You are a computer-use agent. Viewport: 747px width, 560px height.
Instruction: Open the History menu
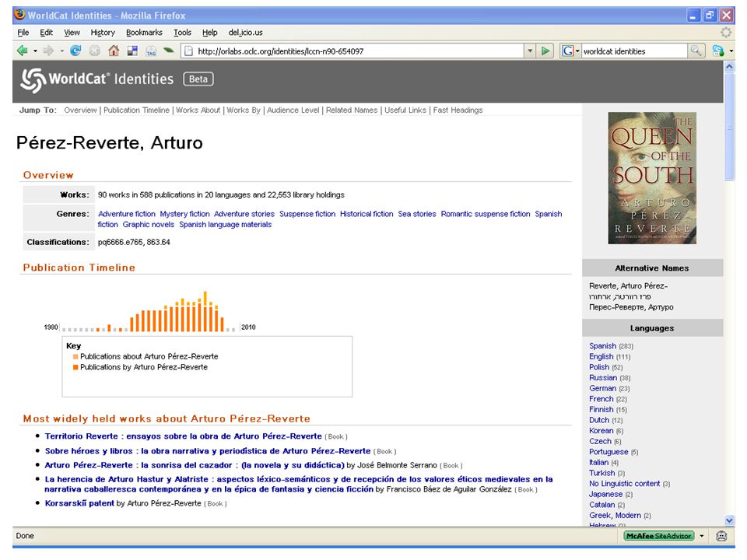(103, 33)
